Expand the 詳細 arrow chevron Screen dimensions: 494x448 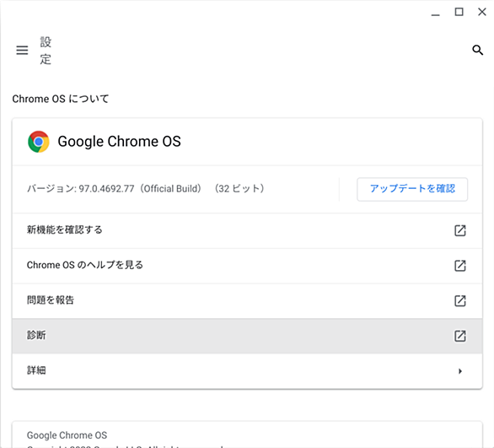[460, 371]
